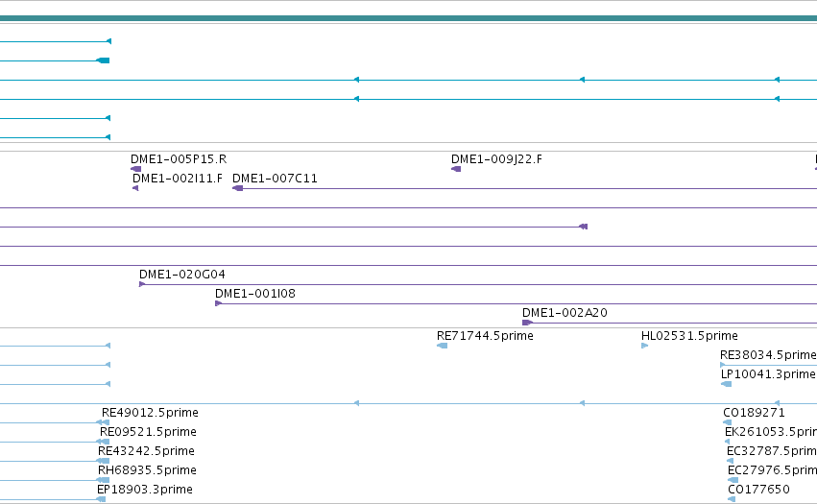817x504 pixels.
Task: Click the RE49012.5prime EST label
Action: tap(150, 413)
